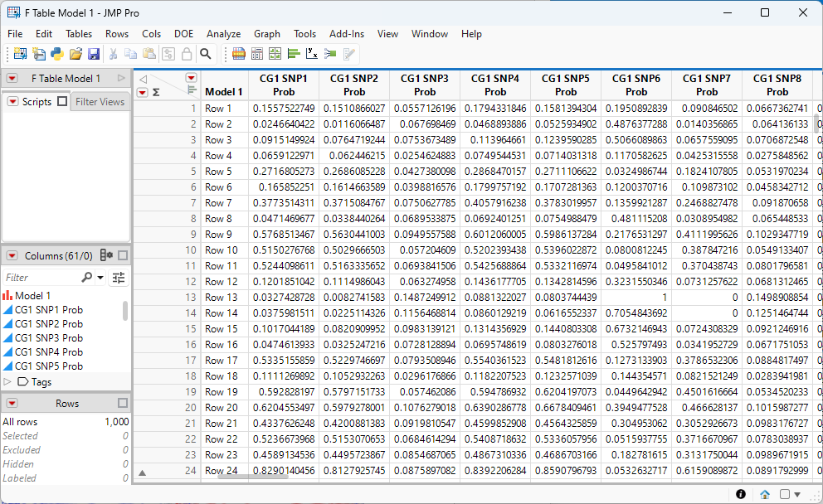Open a file using the folder icon

75,54
